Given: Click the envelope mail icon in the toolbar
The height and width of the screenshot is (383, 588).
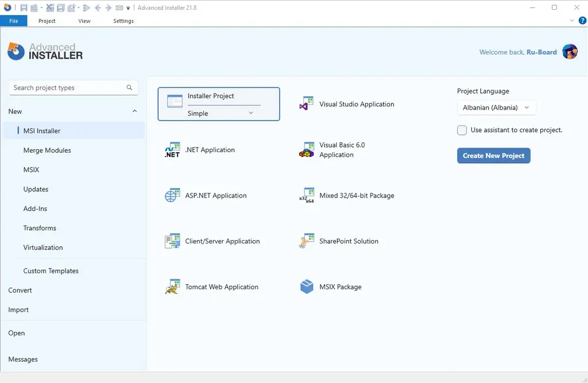Looking at the screenshot, I should [x=119, y=7].
